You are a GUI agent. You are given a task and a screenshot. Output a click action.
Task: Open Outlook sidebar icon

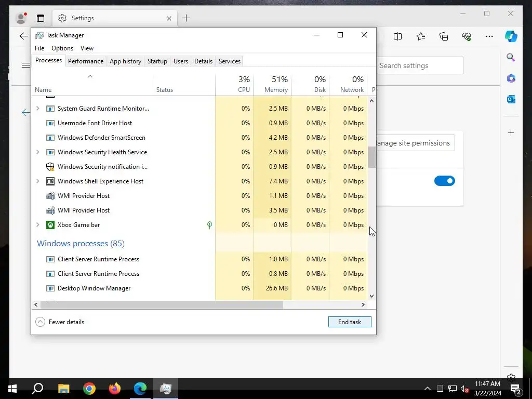click(x=511, y=99)
